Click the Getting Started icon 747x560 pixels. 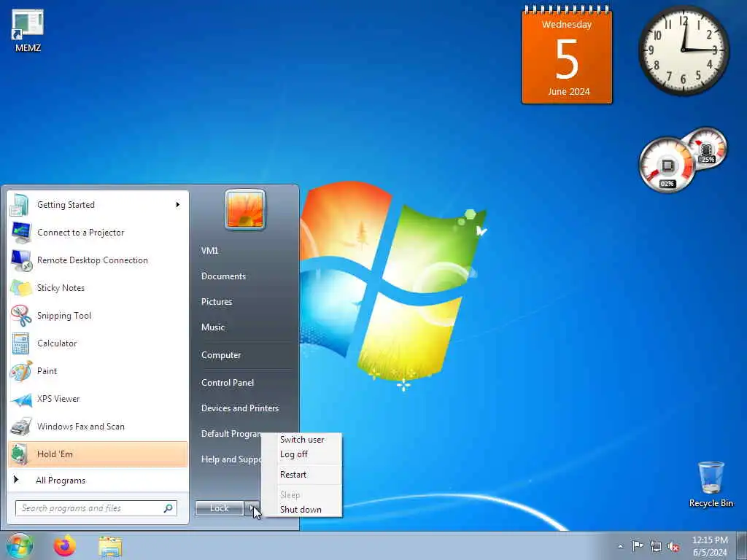tap(20, 205)
